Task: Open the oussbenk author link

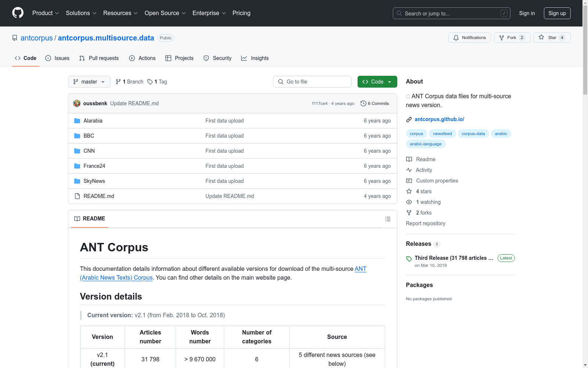Action: pos(95,103)
